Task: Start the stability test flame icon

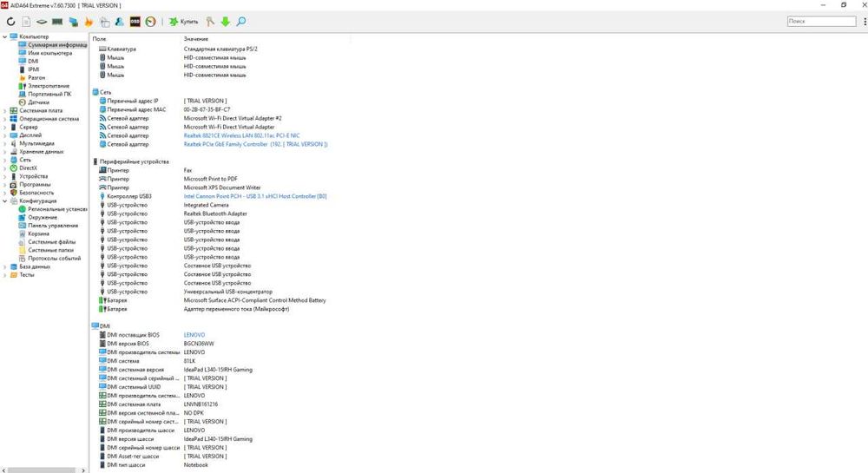Action: (x=89, y=22)
